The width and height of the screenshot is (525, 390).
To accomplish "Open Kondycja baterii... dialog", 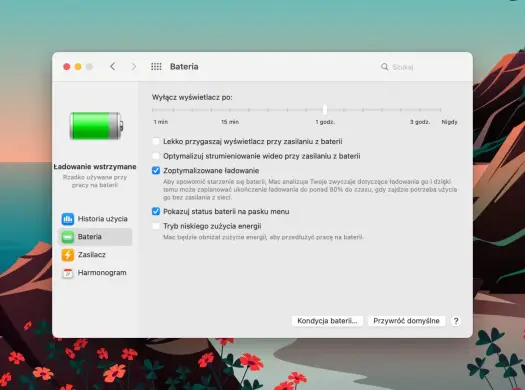I will (327, 321).
